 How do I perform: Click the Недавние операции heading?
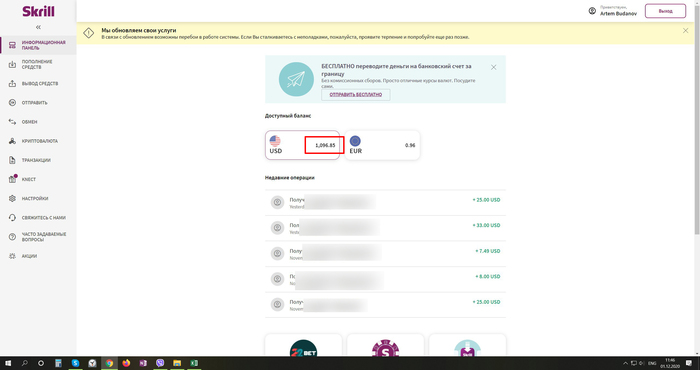click(x=290, y=178)
